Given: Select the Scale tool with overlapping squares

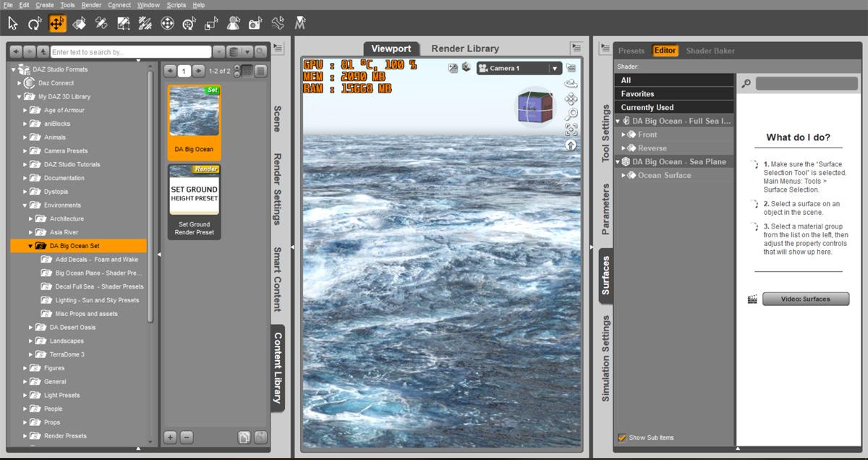Looking at the screenshot, I should pos(211,23).
